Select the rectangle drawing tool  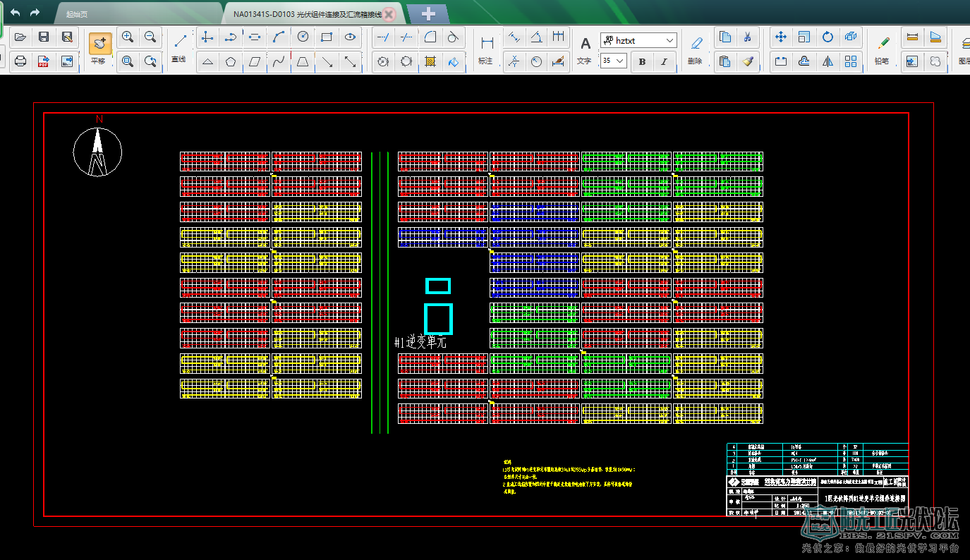click(x=326, y=37)
